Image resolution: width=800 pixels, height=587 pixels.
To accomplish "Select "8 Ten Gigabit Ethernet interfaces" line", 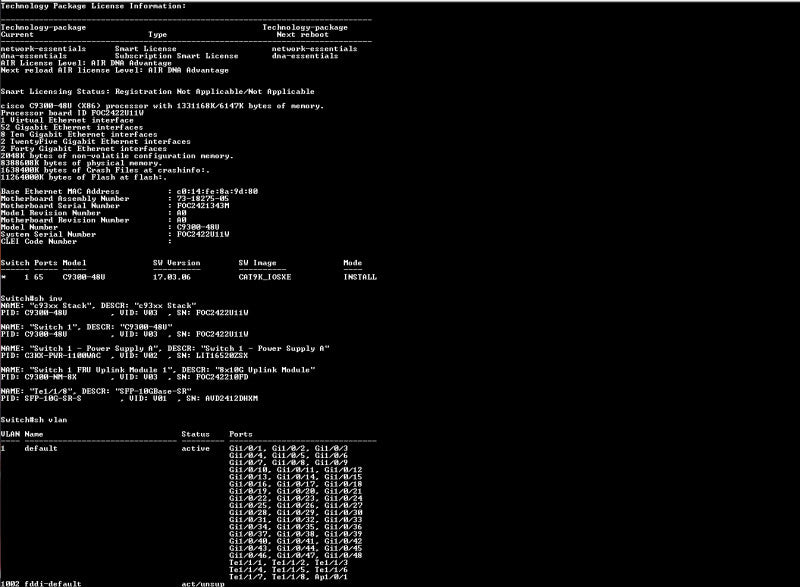I will (x=79, y=135).
